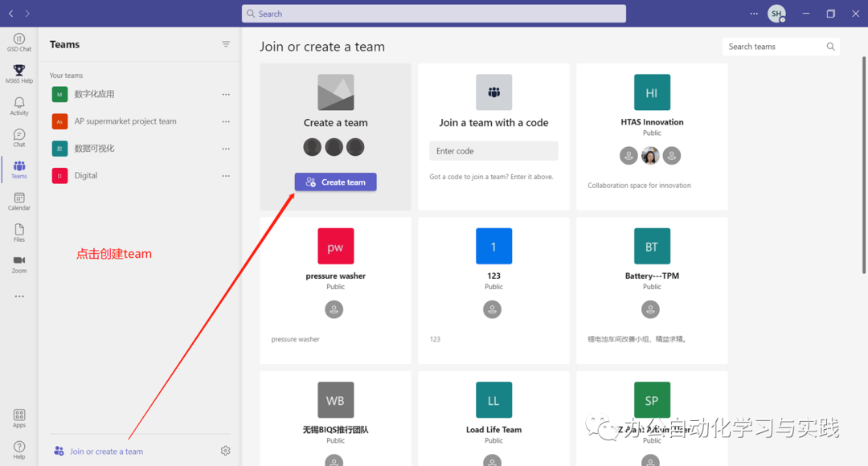Screen dimensions: 868x466
Task: Click the 'Your teams' header text
Action: click(x=66, y=76)
